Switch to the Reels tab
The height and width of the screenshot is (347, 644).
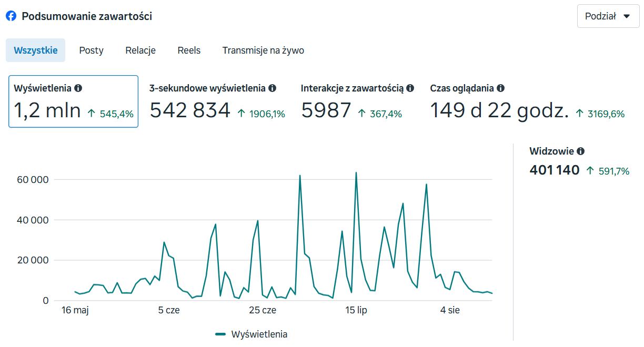click(x=189, y=50)
